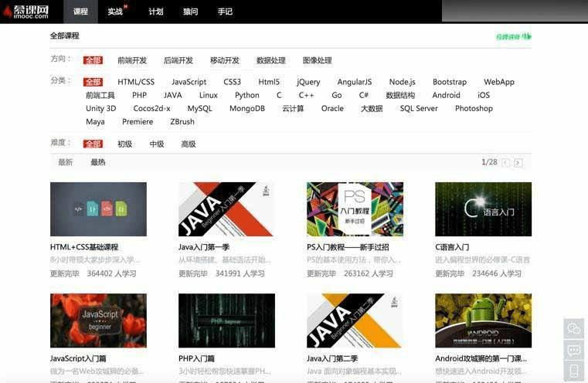Open the feedback chat bubble sidebar icon
The height and width of the screenshot is (383, 588).
pyautogui.click(x=574, y=350)
